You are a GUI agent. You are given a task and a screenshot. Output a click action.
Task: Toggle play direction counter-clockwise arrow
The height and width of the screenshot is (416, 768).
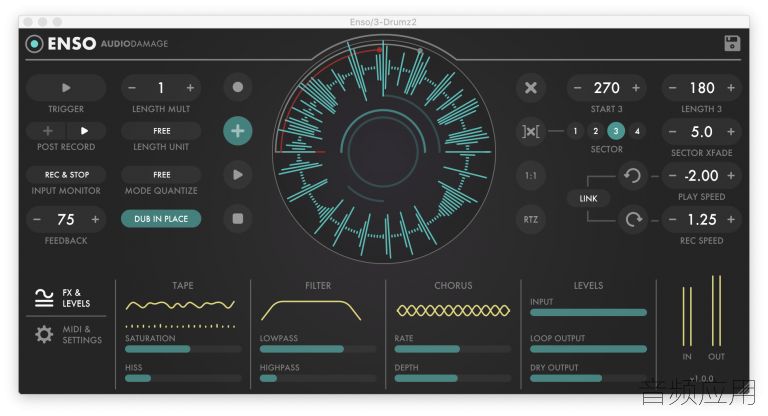coord(632,175)
